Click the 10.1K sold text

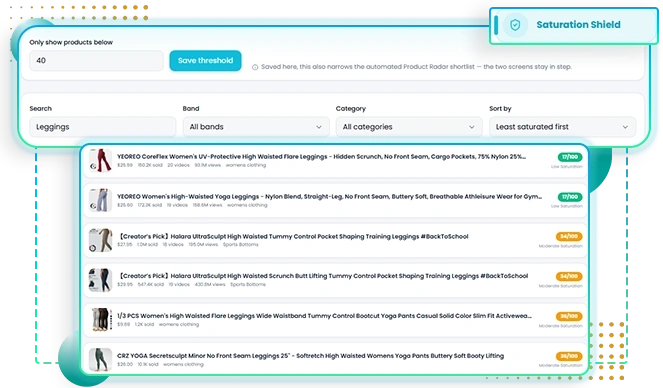point(148,364)
